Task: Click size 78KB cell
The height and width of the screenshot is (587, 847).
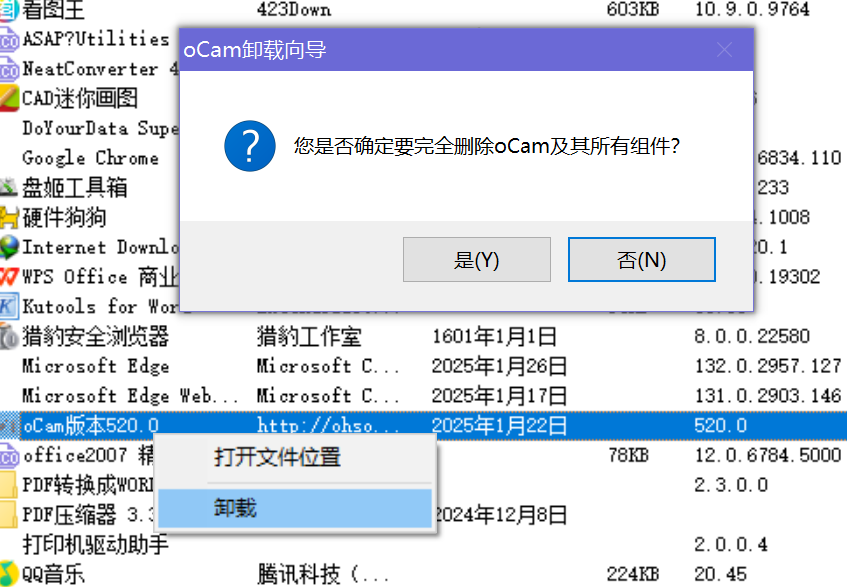Action: 628,455
